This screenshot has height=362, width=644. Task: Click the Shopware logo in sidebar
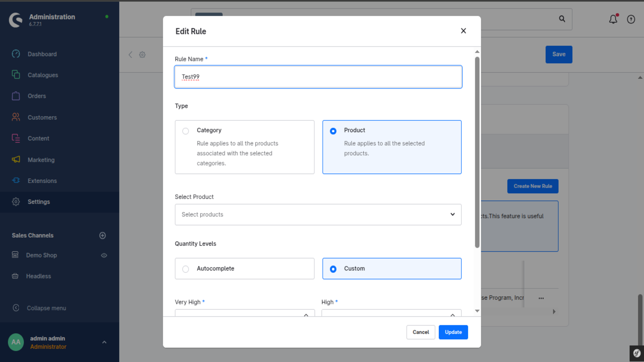click(x=16, y=20)
